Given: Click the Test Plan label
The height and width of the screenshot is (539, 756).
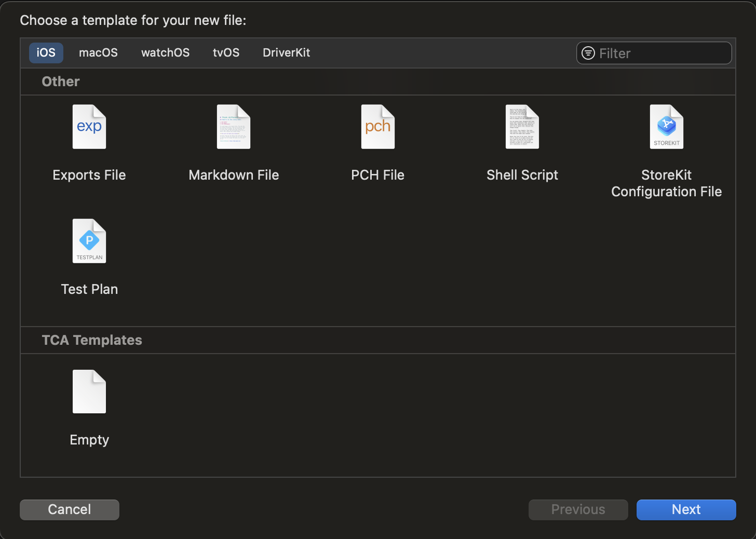Looking at the screenshot, I should [x=89, y=289].
